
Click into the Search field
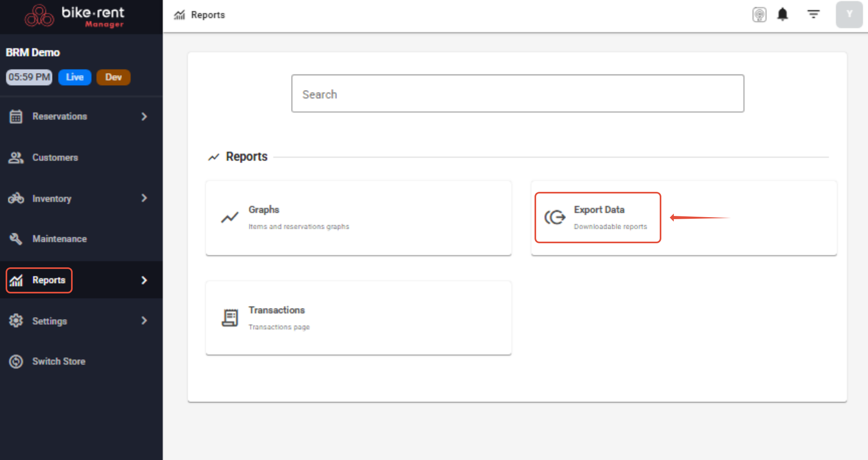pos(517,94)
